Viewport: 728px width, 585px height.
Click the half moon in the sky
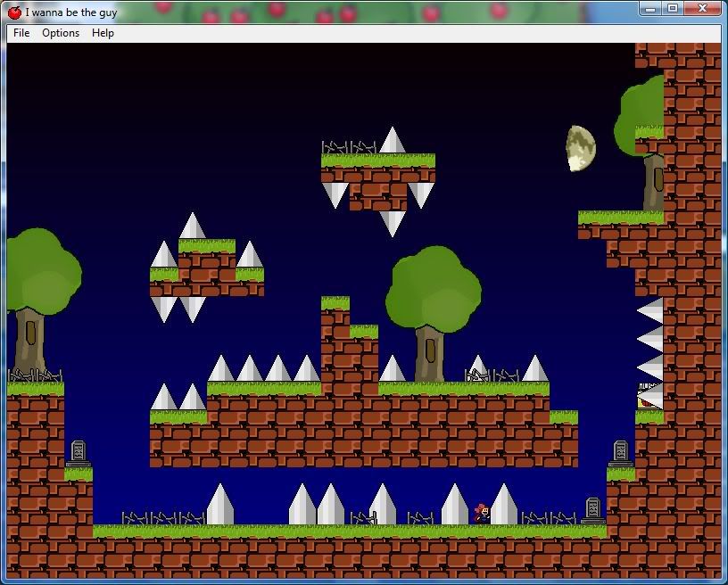coord(581,148)
